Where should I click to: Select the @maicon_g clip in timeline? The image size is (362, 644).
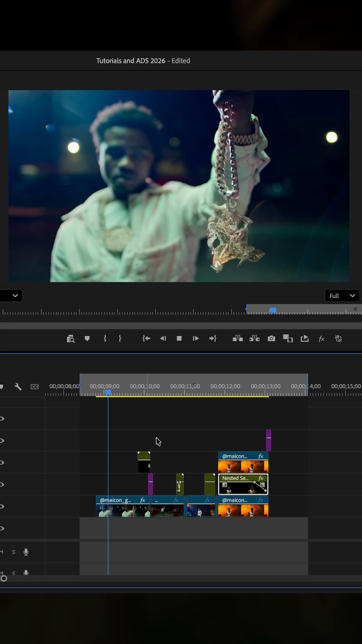coord(123,506)
